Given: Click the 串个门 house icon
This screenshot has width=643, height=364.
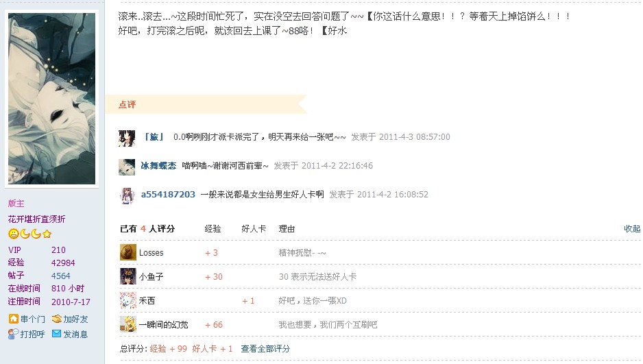Looking at the screenshot, I should click(14, 319).
